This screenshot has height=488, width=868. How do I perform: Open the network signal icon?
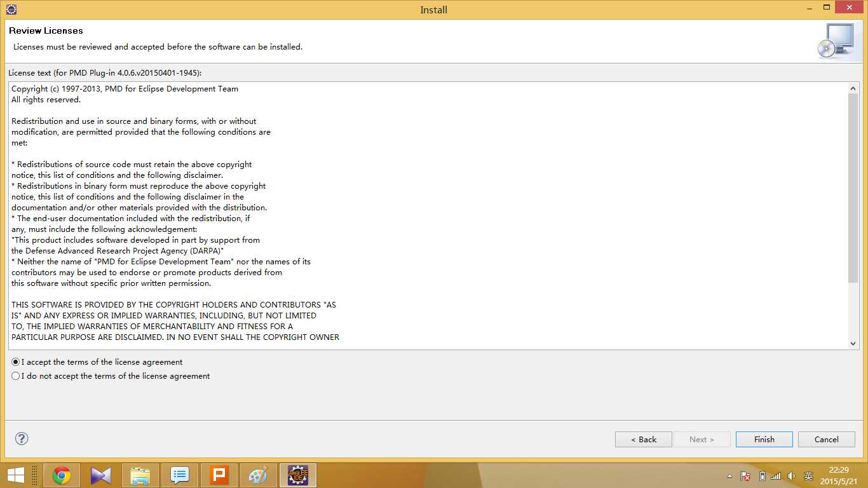776,476
